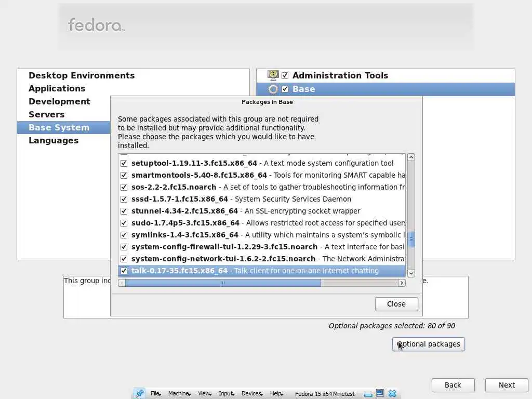Open the View menu in VirtualBox toolbar
The width and height of the screenshot is (532, 399).
click(x=205, y=394)
